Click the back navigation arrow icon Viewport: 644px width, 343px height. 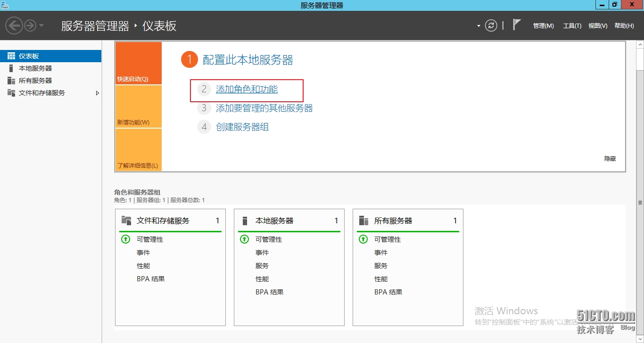[14, 25]
